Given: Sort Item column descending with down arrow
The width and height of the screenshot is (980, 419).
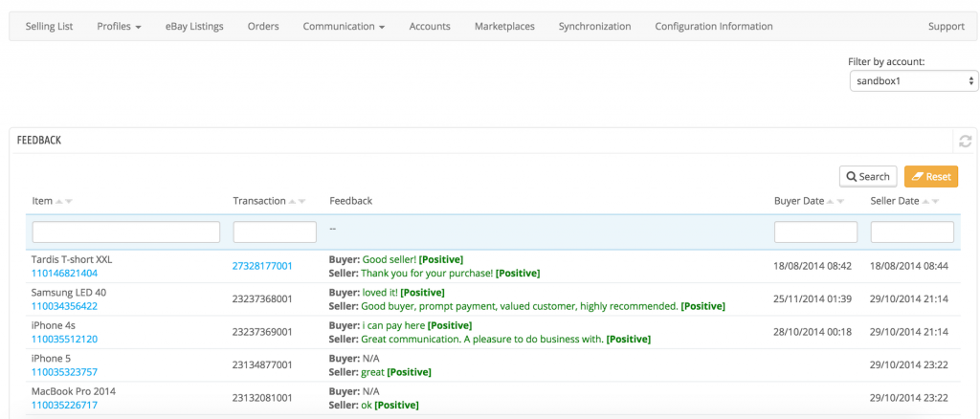Looking at the screenshot, I should 69,201.
